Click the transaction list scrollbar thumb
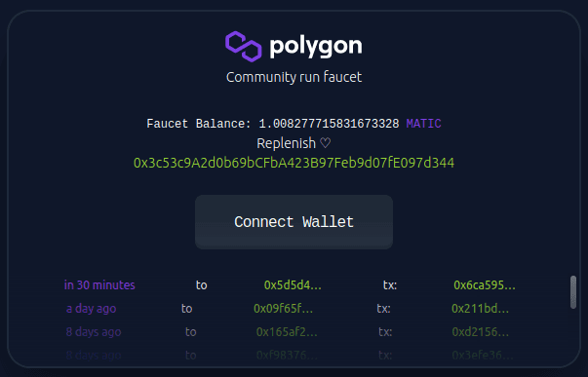The width and height of the screenshot is (588, 377). pyautogui.click(x=573, y=292)
